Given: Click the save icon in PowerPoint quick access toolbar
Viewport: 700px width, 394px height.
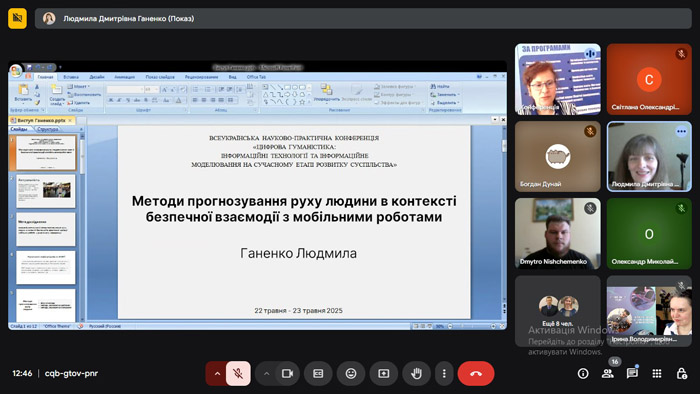Looking at the screenshot, I should tap(29, 67).
